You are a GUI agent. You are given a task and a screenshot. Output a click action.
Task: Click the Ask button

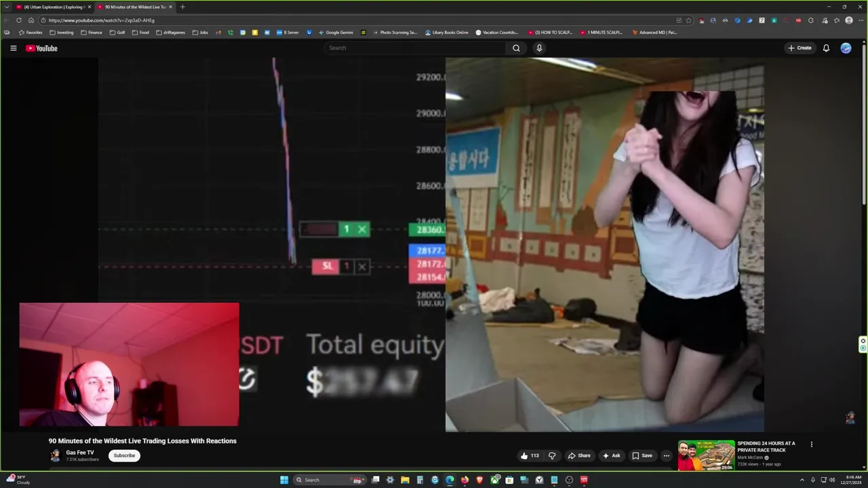[611, 455]
